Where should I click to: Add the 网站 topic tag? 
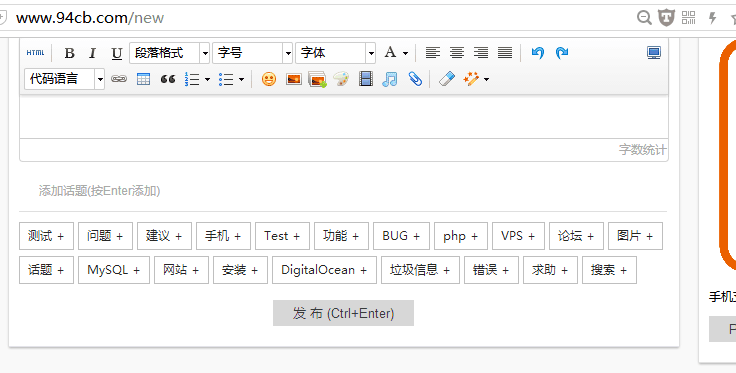pyautogui.click(x=182, y=270)
